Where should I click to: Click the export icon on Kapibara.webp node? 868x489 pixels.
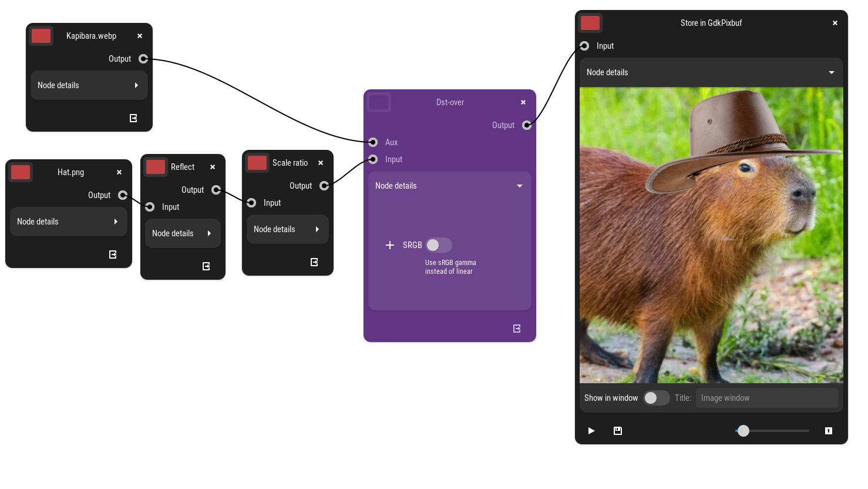click(x=133, y=118)
